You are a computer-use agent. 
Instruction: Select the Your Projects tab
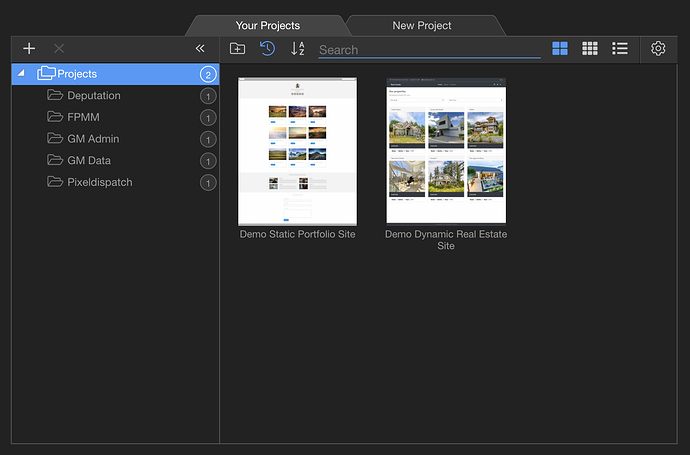pos(267,25)
